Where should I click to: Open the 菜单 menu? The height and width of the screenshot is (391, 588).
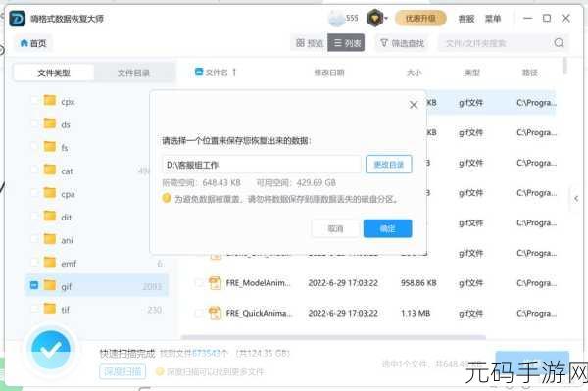click(493, 19)
